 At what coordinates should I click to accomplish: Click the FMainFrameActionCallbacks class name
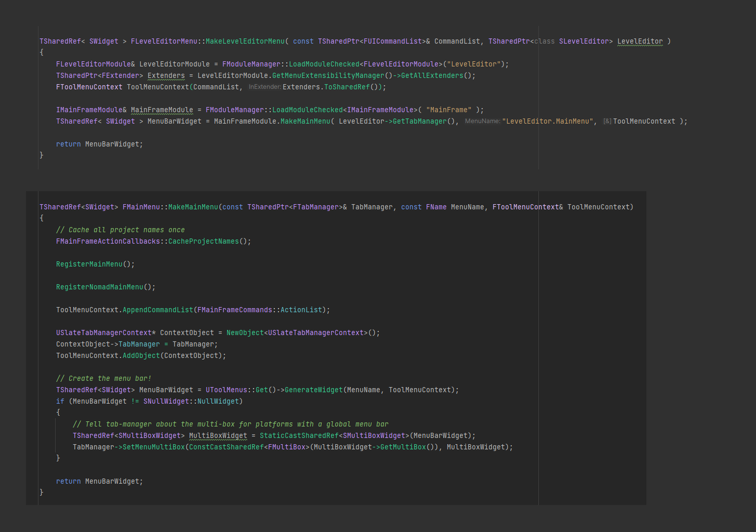point(108,242)
